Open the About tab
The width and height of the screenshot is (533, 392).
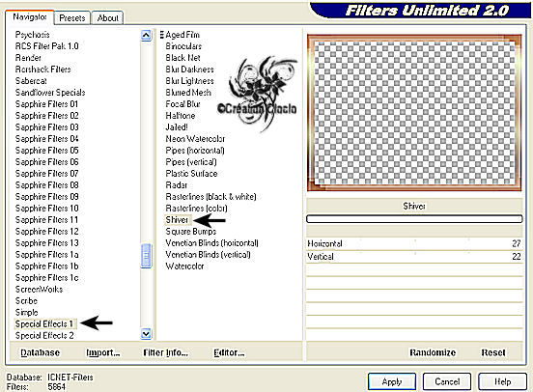click(x=107, y=17)
